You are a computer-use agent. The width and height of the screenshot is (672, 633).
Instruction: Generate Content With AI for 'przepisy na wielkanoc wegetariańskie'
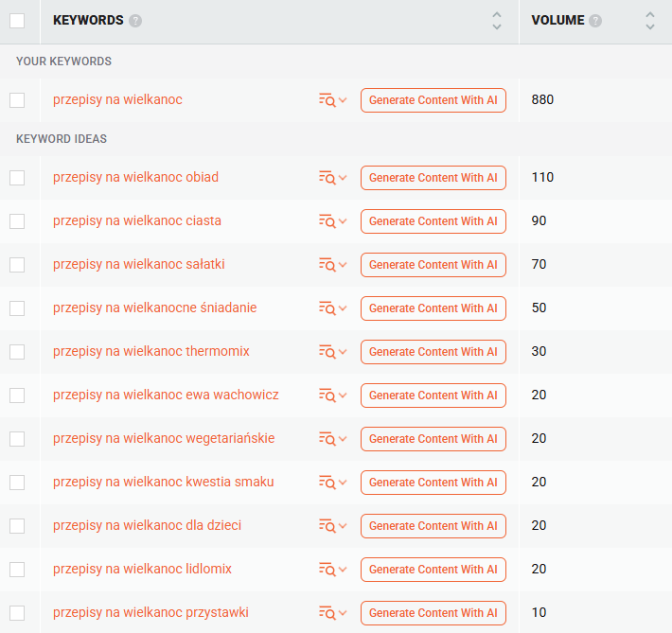pos(433,439)
